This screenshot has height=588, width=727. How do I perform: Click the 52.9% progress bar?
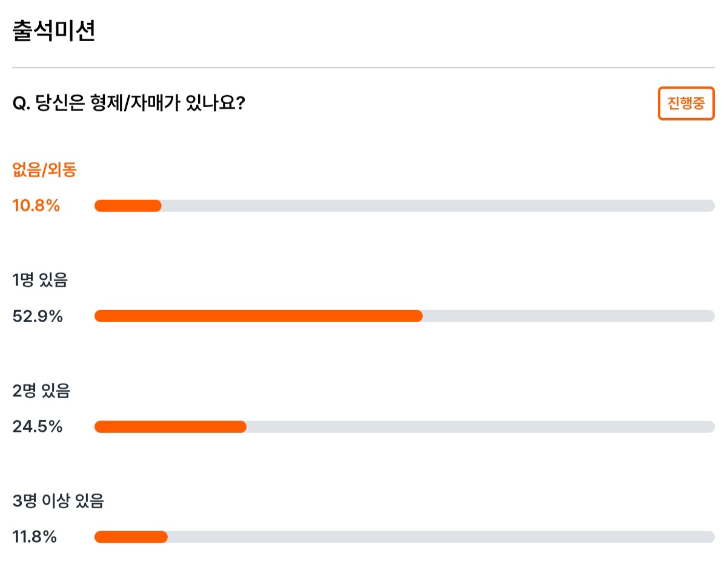[405, 316]
